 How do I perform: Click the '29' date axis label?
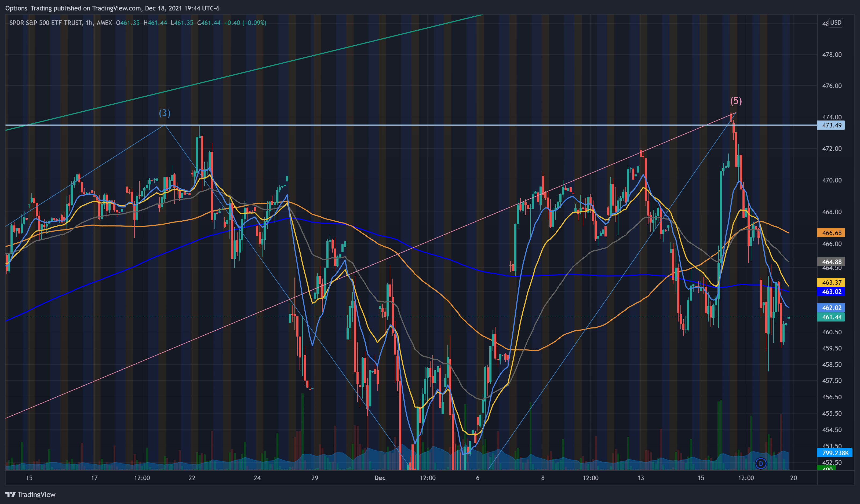click(x=315, y=478)
